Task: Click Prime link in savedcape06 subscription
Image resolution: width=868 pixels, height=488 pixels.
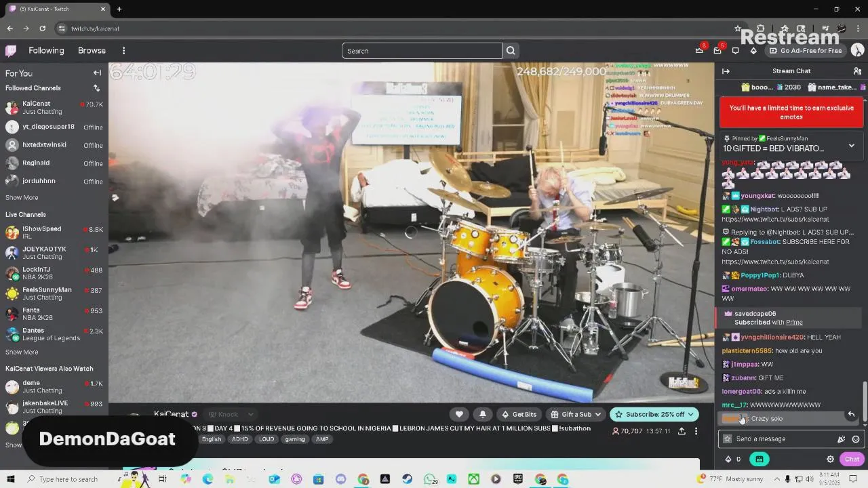Action: click(x=794, y=323)
